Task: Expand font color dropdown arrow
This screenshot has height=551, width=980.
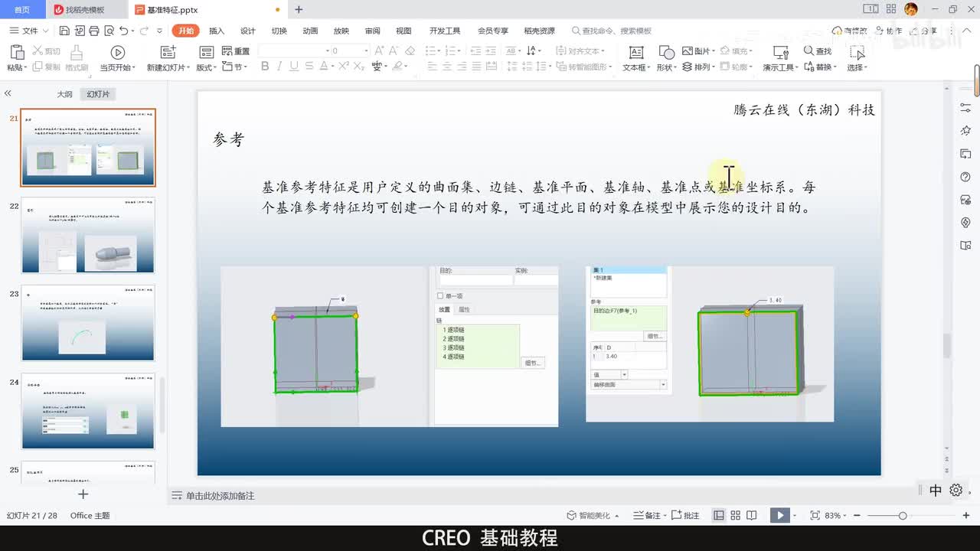Action: click(332, 67)
